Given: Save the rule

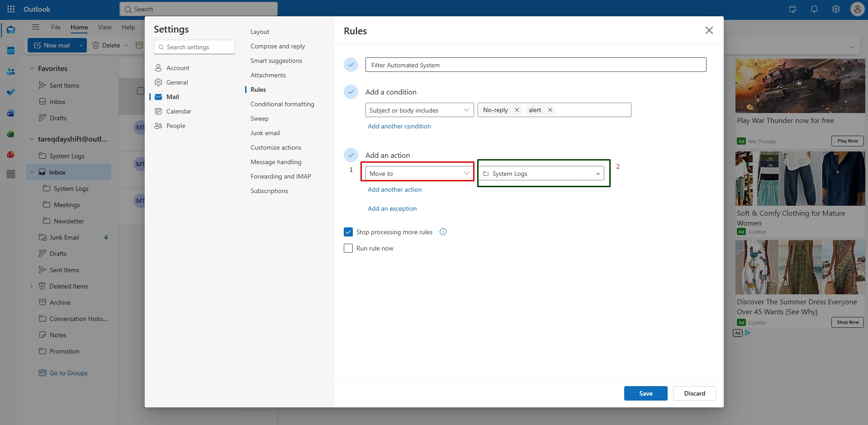Looking at the screenshot, I should point(645,393).
